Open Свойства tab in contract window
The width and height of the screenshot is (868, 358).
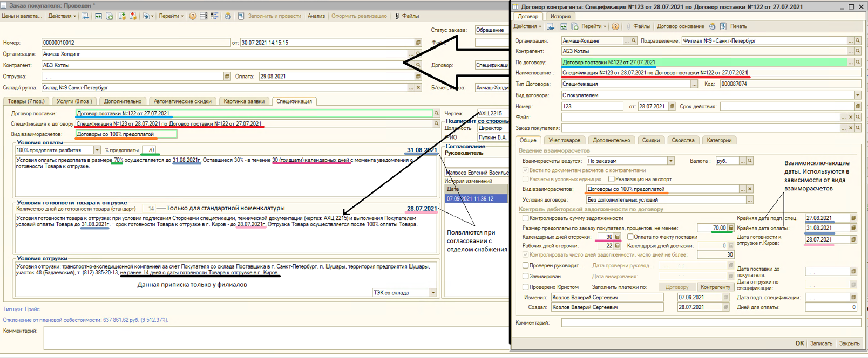point(683,140)
